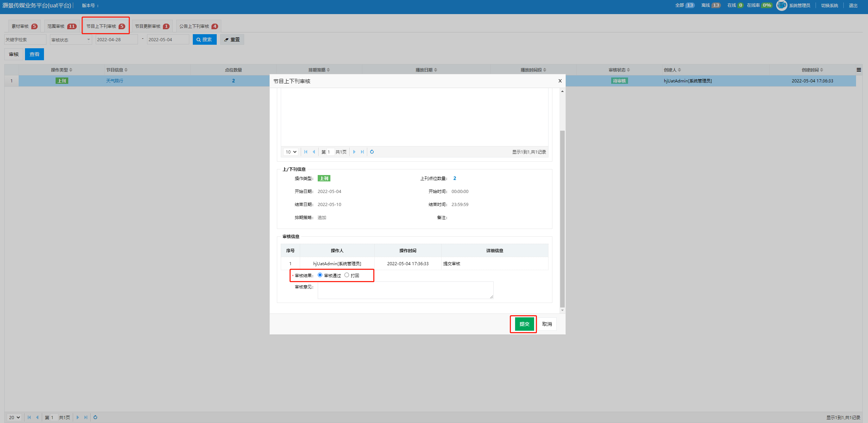The image size is (868, 423).
Task: Select the 审核通过 radio option
Action: [320, 275]
